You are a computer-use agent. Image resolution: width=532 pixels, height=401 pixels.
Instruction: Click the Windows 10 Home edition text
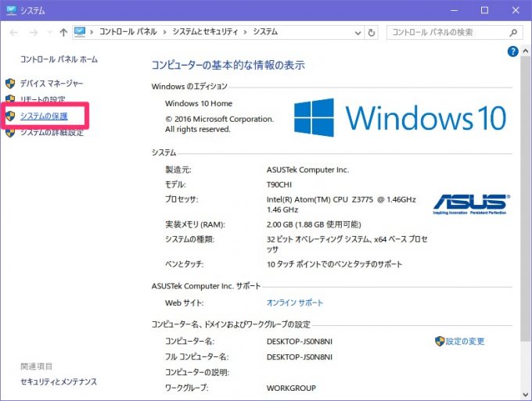click(199, 103)
